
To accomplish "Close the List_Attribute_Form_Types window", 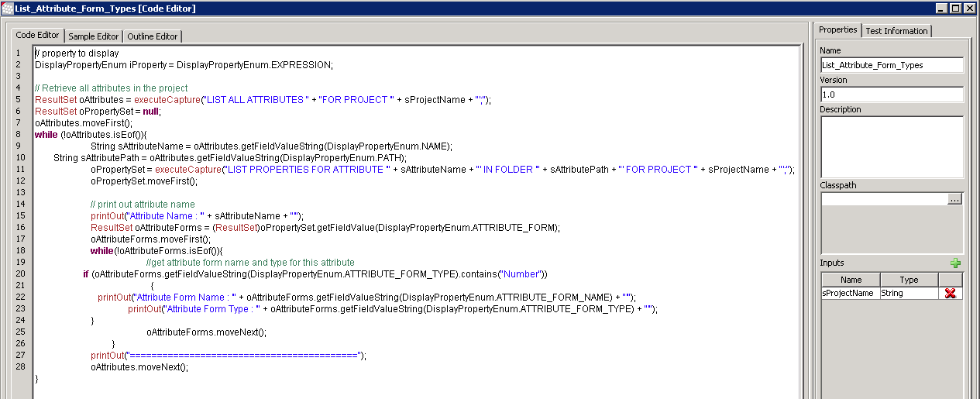I will [970, 9].
